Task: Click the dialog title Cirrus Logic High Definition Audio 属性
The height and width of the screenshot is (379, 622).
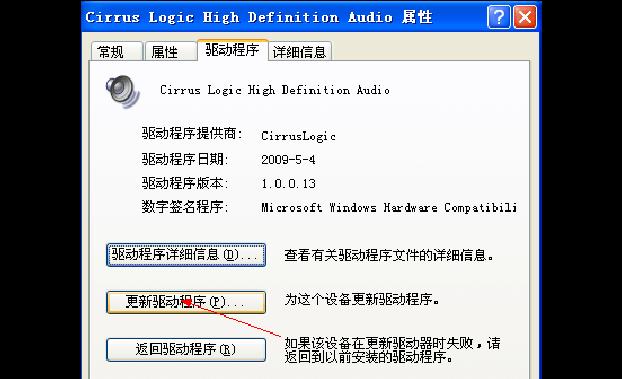Action: (259, 17)
